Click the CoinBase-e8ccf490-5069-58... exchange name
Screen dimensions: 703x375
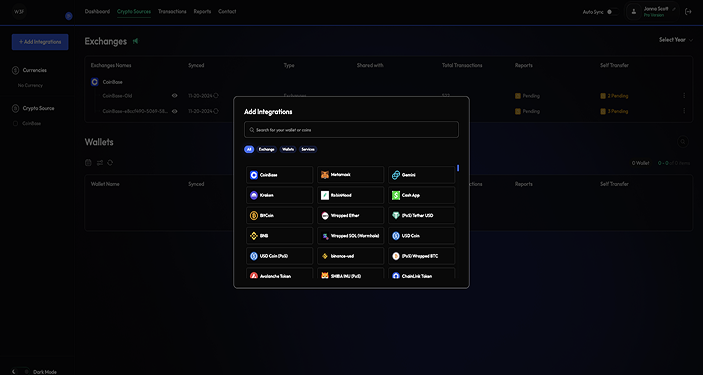coord(135,111)
